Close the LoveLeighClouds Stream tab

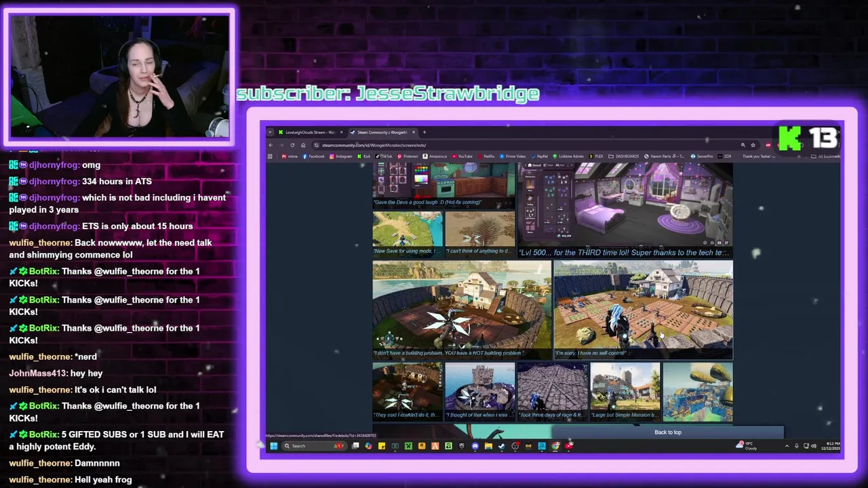pos(341,132)
